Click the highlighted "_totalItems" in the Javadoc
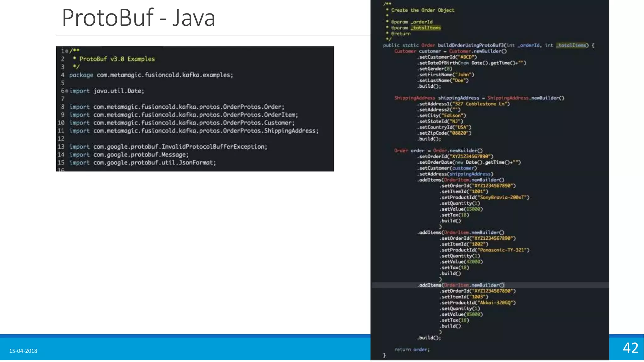The width and height of the screenshot is (644, 362). 426,28
